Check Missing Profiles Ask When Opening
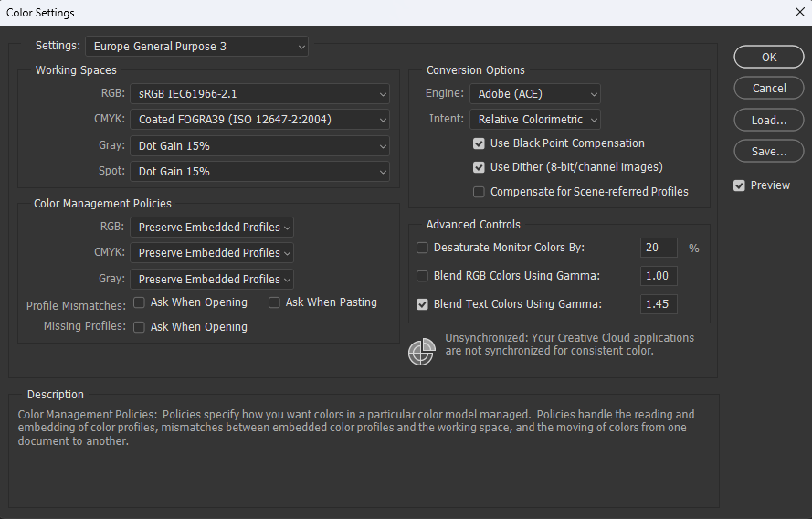Screen dimensions: 812x519 (139, 327)
